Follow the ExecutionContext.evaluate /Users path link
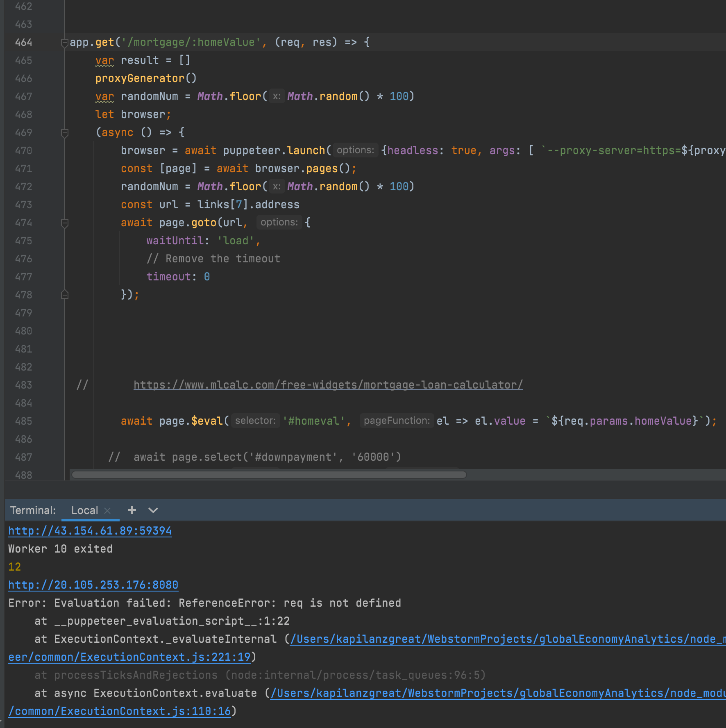This screenshot has width=726, height=728. coord(498,693)
